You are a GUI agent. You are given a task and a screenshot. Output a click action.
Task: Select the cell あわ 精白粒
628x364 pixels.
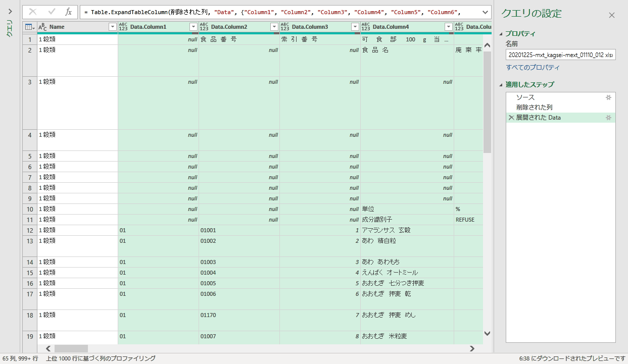point(407,246)
